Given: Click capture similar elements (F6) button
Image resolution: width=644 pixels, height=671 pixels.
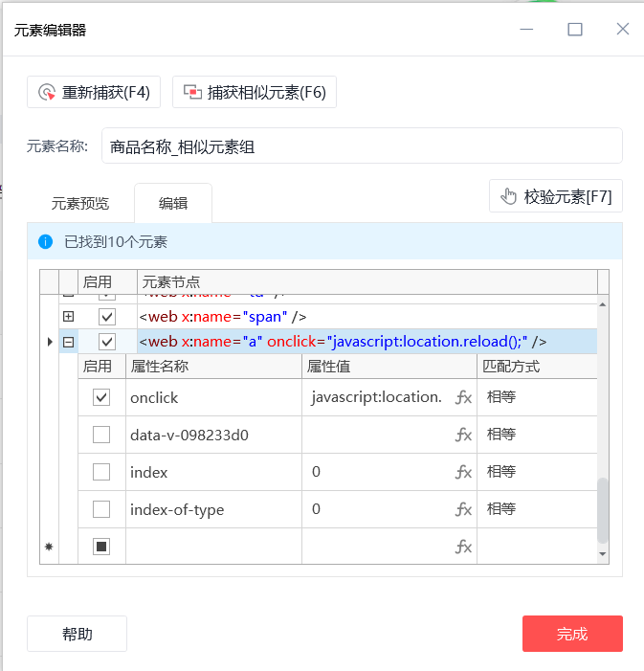Looking at the screenshot, I should (x=255, y=92).
